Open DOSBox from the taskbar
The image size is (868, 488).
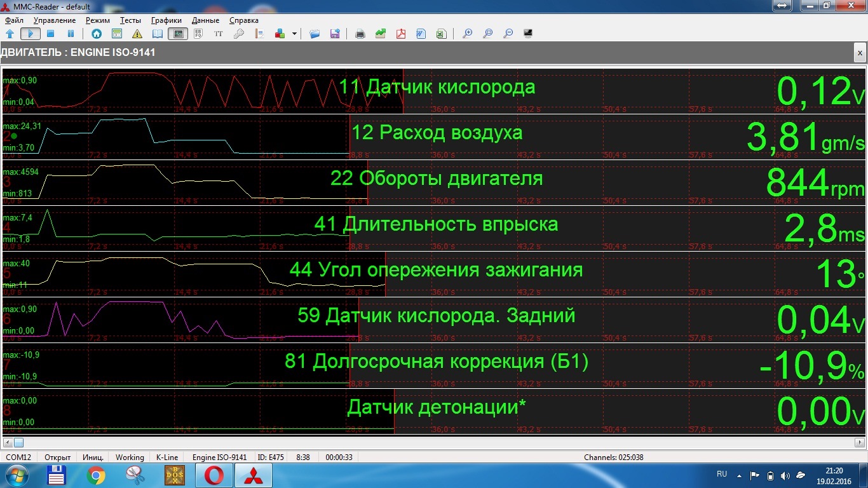pyautogui.click(x=175, y=475)
